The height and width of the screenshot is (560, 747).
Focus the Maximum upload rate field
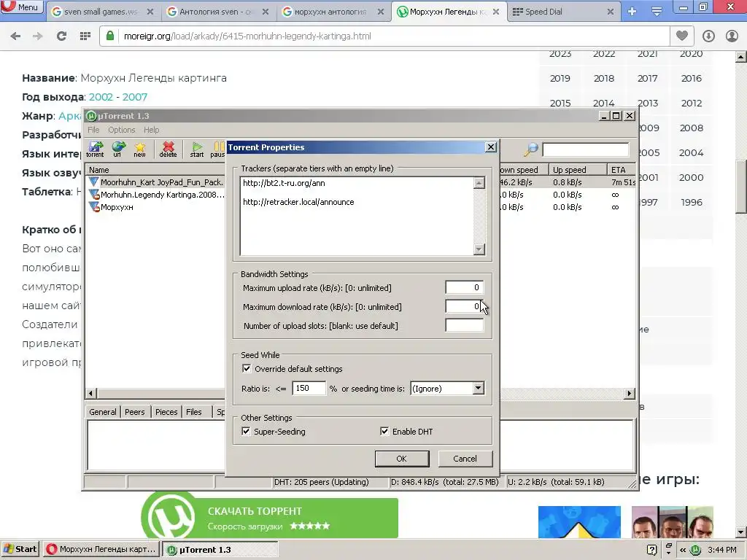[x=465, y=287]
